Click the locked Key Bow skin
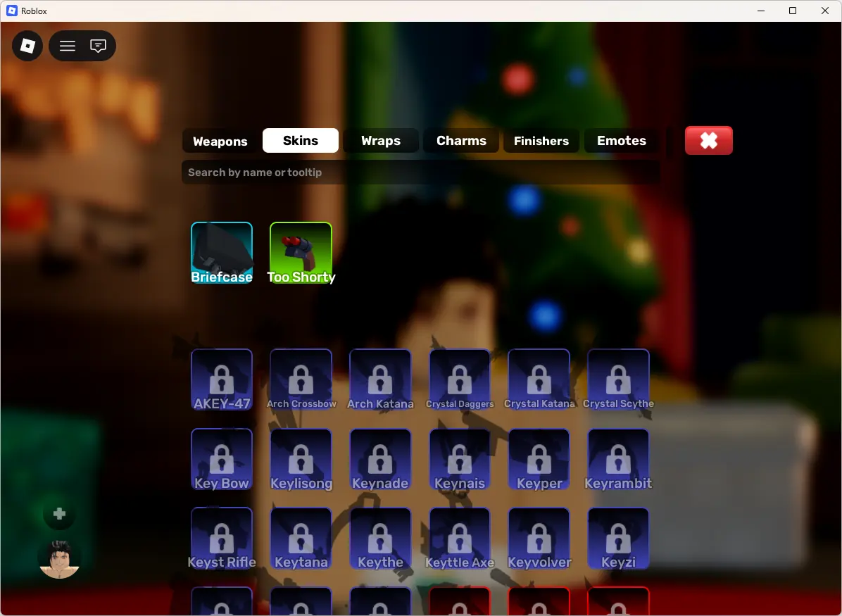 tap(222, 459)
